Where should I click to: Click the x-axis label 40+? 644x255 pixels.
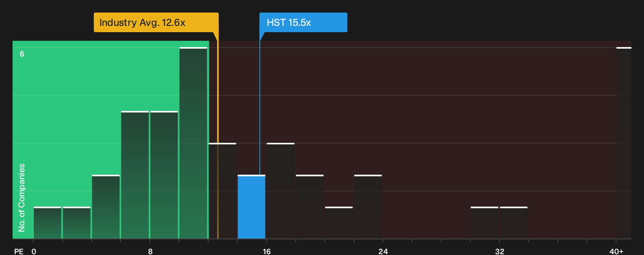pyautogui.click(x=616, y=251)
